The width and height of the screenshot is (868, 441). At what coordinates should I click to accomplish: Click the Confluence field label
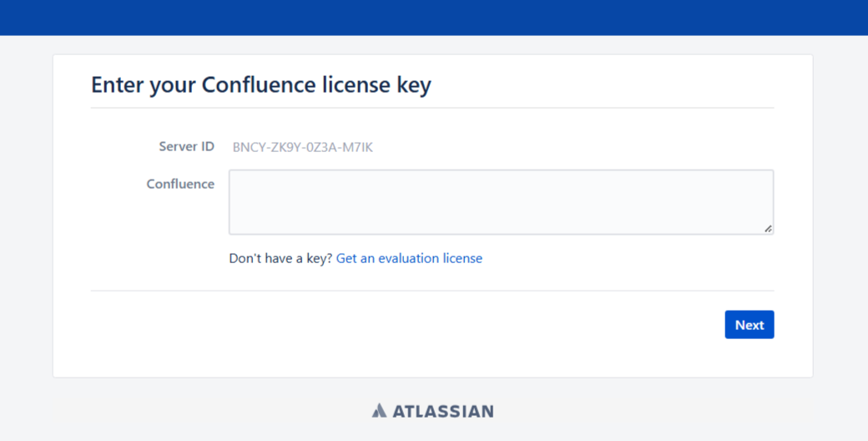tap(180, 184)
